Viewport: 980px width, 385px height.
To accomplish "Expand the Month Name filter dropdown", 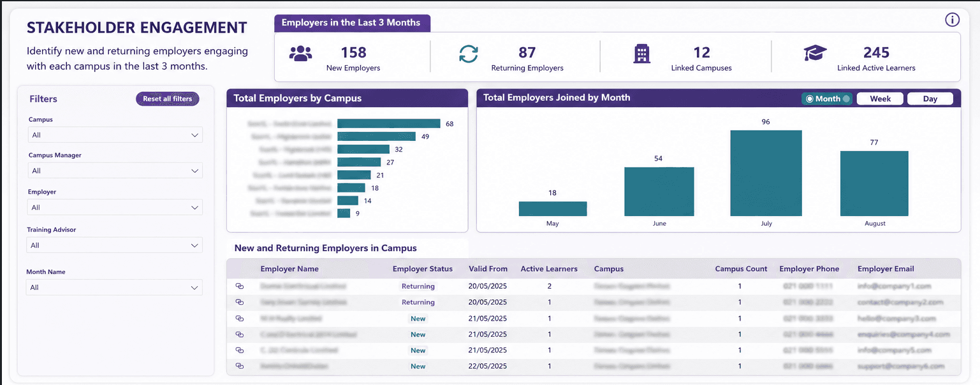I will tap(115, 287).
